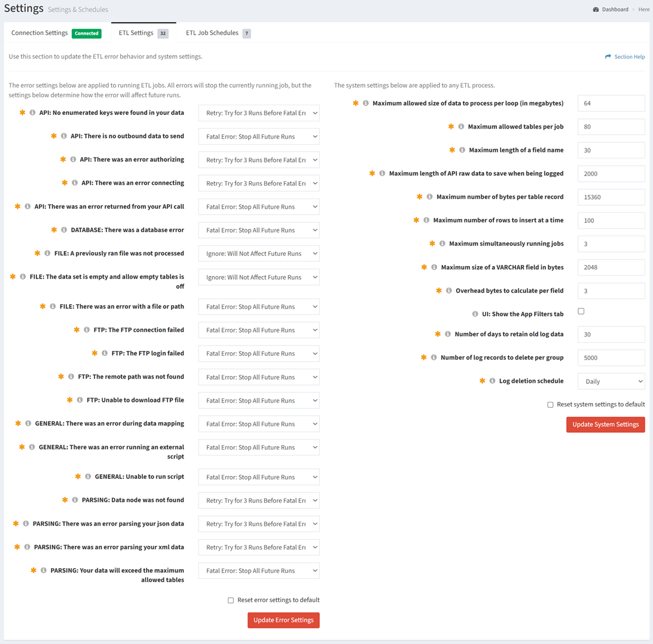
Task: Open dropdown for 'FILE: A previously ran file was not processed'
Action: [x=259, y=254]
